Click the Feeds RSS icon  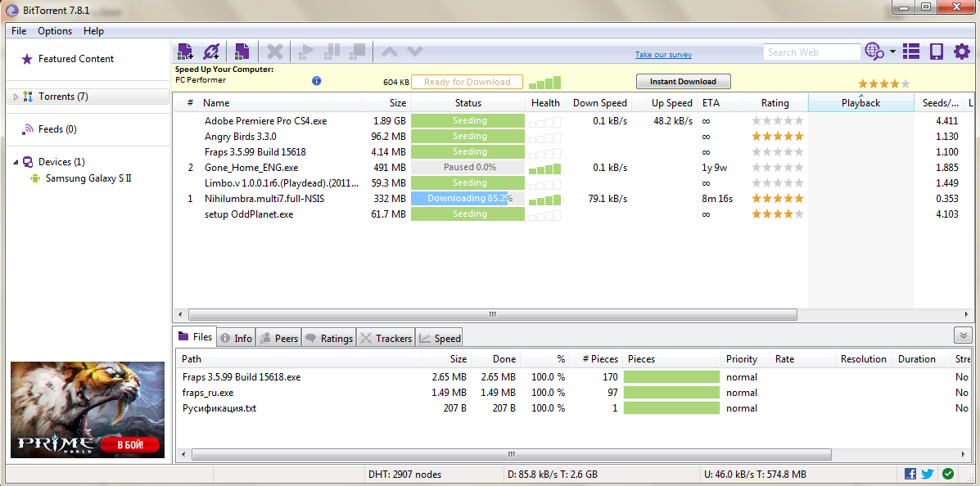(x=27, y=129)
